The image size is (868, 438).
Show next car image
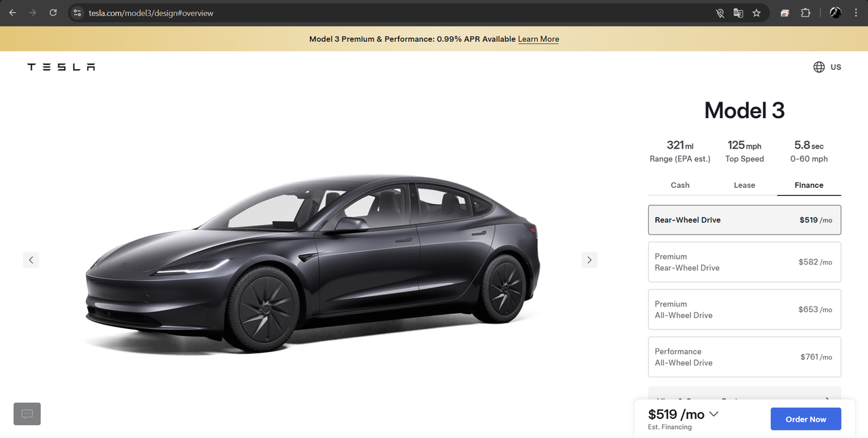click(589, 260)
